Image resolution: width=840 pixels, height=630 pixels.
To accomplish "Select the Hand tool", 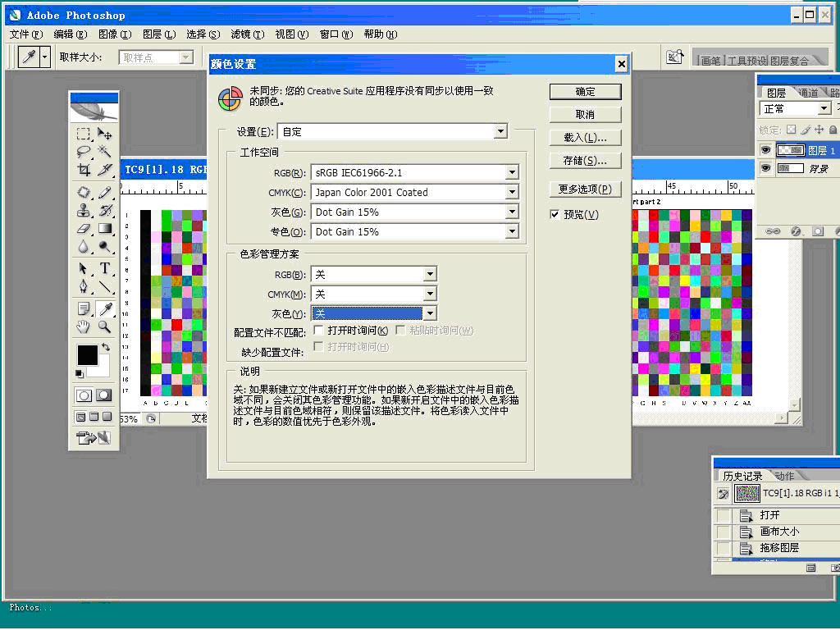I will (83, 326).
